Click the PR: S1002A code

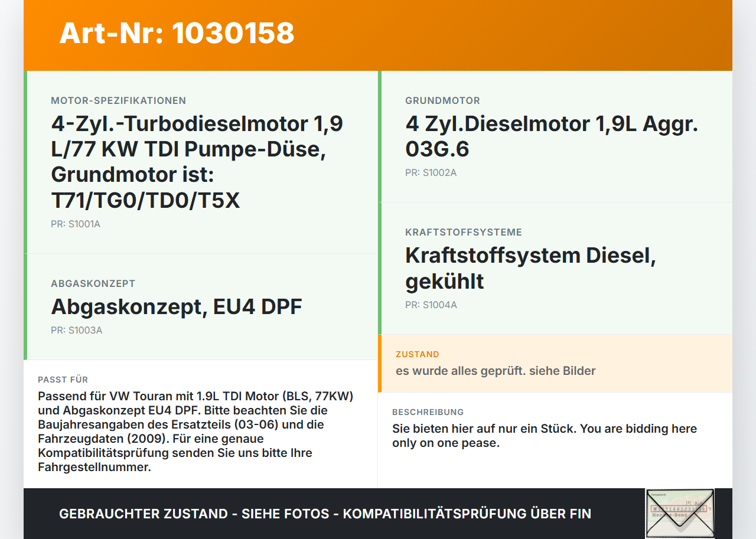tap(431, 172)
